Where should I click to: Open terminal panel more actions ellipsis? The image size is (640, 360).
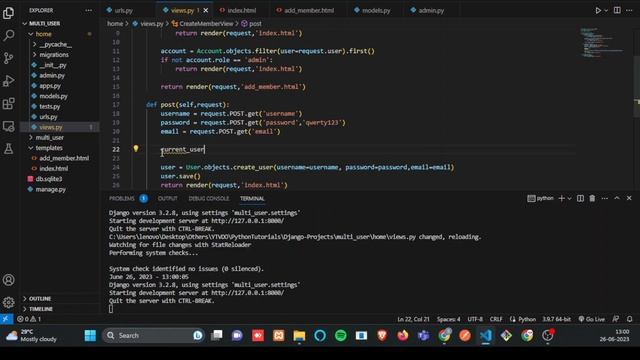coord(604,198)
